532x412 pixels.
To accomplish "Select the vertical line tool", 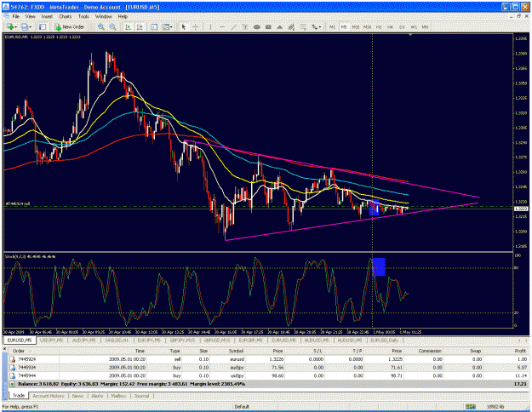I will pyautogui.click(x=210, y=26).
